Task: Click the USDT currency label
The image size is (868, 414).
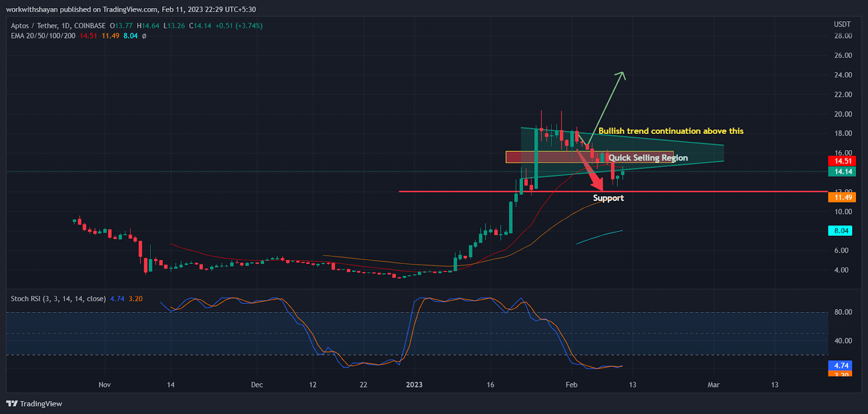Action: pyautogui.click(x=842, y=24)
